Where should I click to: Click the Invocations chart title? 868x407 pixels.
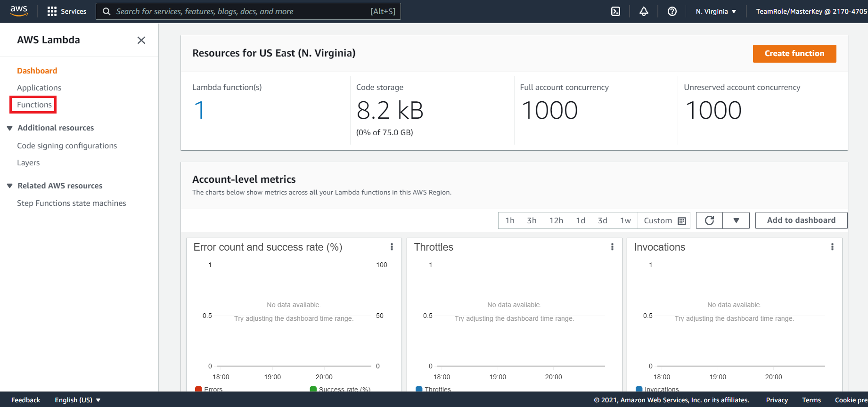(660, 247)
